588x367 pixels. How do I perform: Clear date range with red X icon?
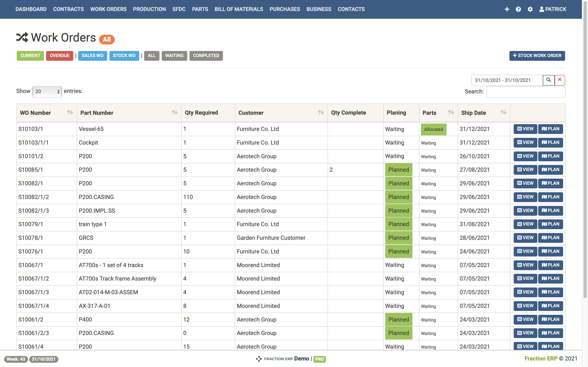click(x=560, y=80)
